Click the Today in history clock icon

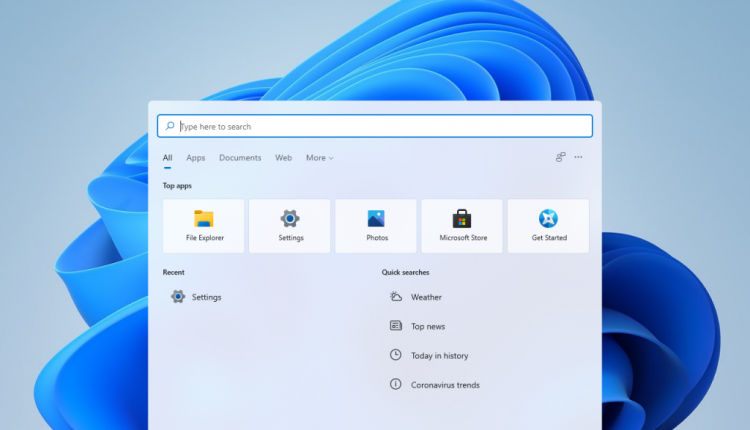pos(396,355)
